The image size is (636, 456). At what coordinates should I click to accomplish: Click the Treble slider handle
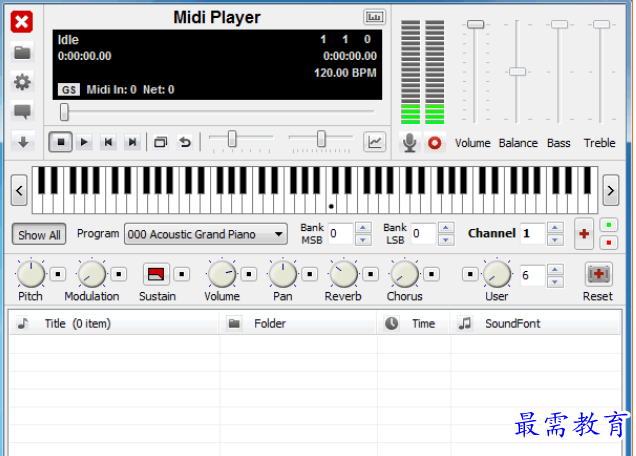(601, 24)
